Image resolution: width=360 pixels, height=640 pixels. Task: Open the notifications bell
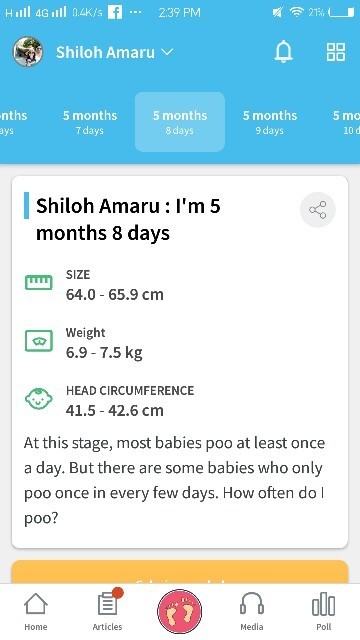[x=283, y=52]
